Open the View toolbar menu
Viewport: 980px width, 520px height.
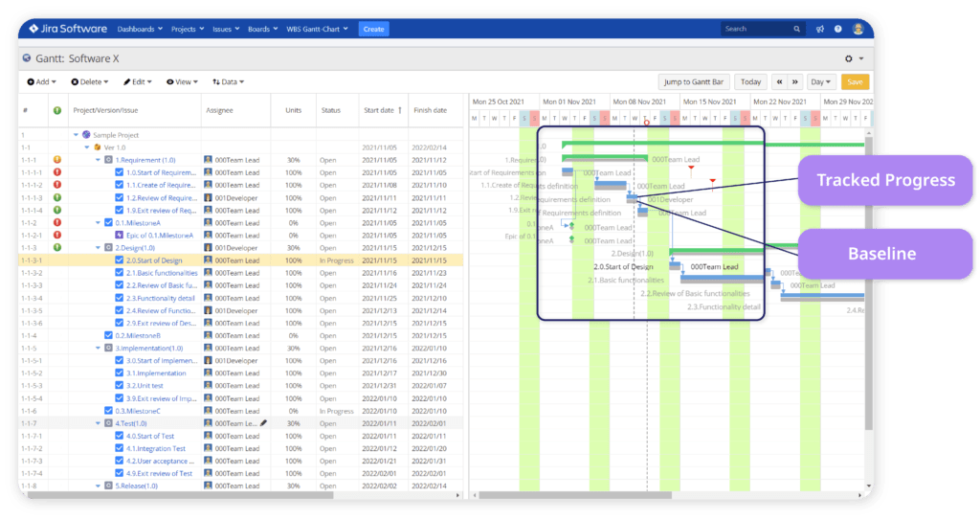tap(182, 82)
